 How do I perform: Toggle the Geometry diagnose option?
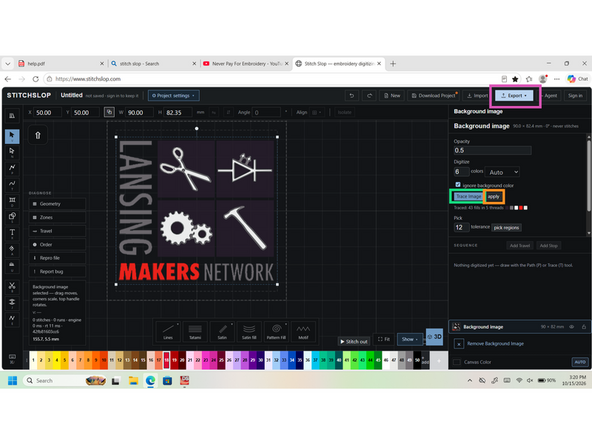click(x=57, y=204)
